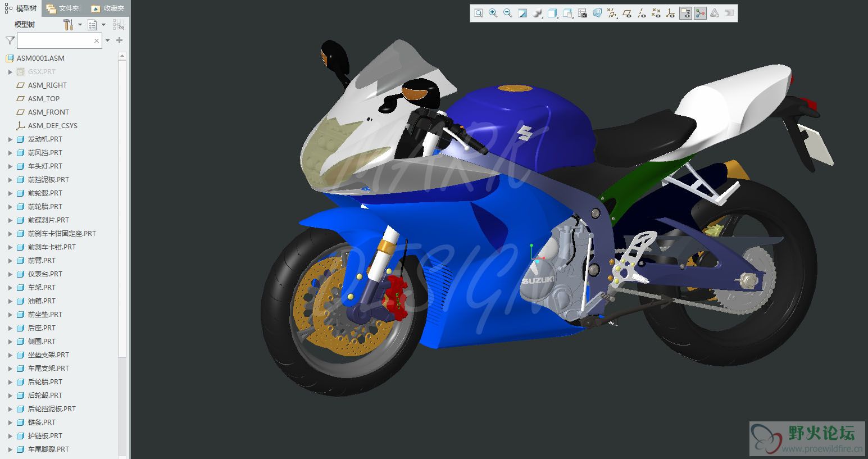Click the Refit zoom icon

[478, 13]
